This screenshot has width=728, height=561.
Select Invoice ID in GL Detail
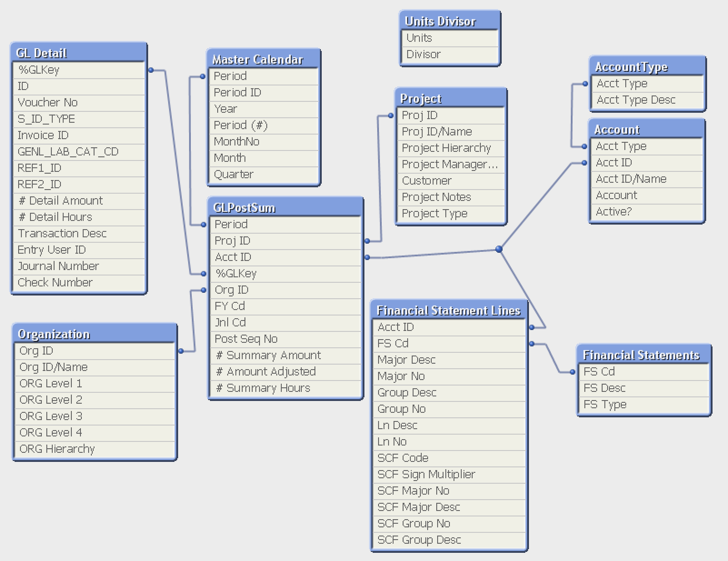coord(78,135)
